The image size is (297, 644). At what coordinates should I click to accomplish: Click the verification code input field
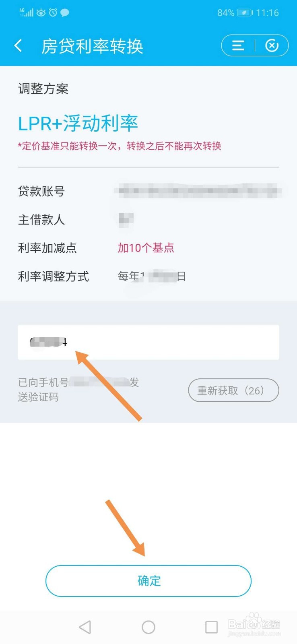coord(148,342)
